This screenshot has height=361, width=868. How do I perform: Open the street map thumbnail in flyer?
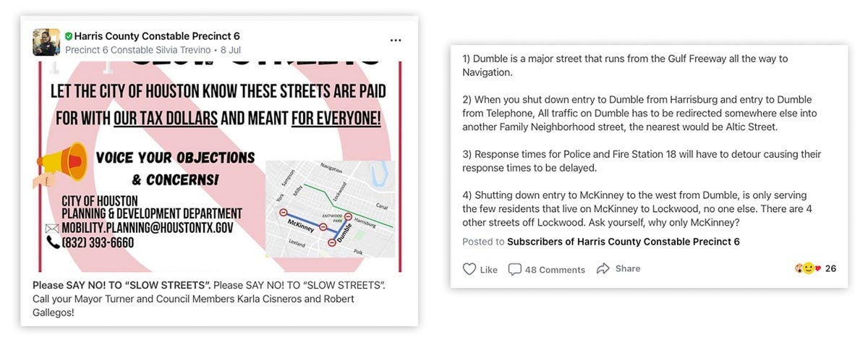point(331,208)
